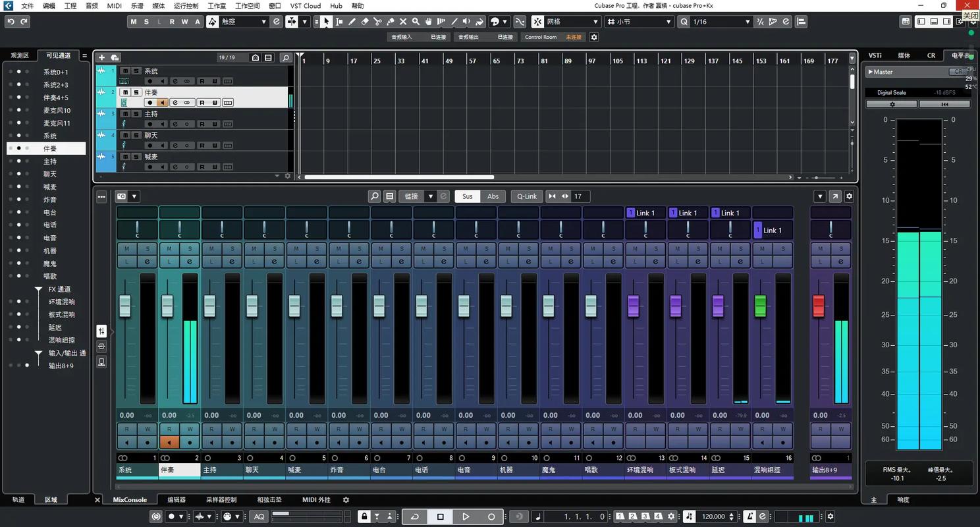This screenshot has height=527, width=980.
Task: Pick the Eraser tool in toolbar
Action: (x=365, y=22)
